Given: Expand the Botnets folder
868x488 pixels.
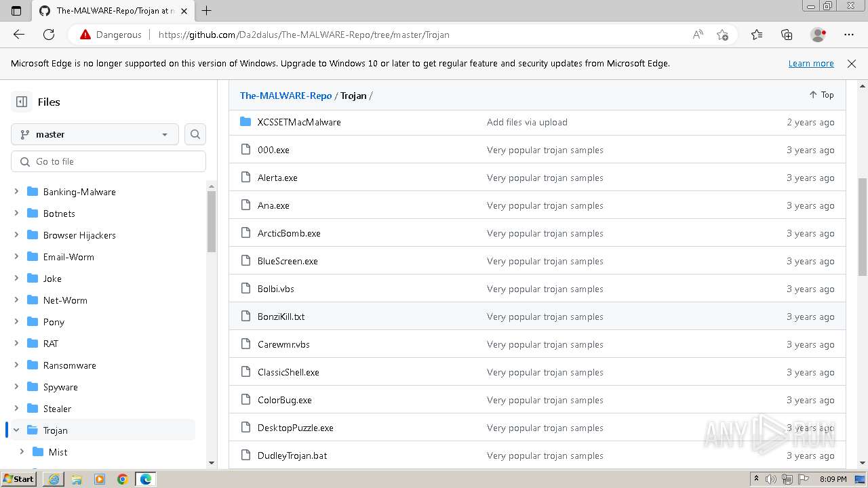Looking at the screenshot, I should [16, 213].
